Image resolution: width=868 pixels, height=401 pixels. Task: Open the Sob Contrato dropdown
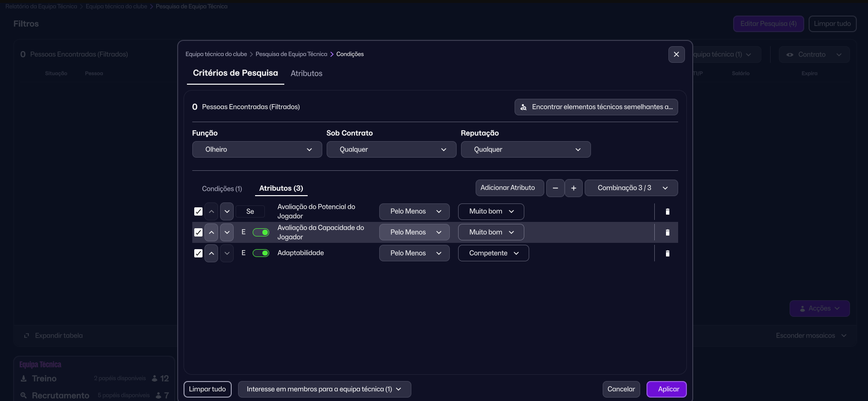click(391, 149)
